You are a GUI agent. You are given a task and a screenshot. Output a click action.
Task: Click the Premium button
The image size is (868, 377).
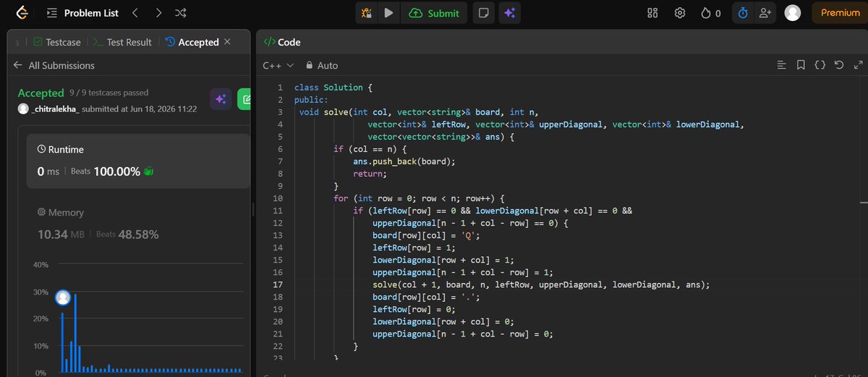tap(840, 13)
